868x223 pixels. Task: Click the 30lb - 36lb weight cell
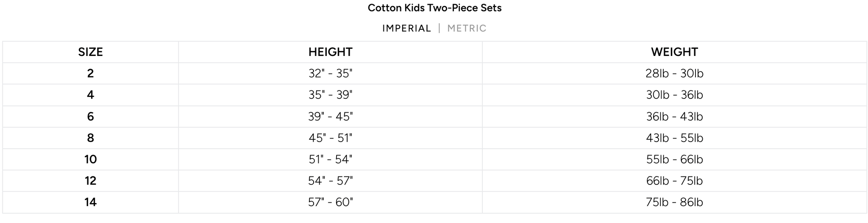[x=674, y=95]
